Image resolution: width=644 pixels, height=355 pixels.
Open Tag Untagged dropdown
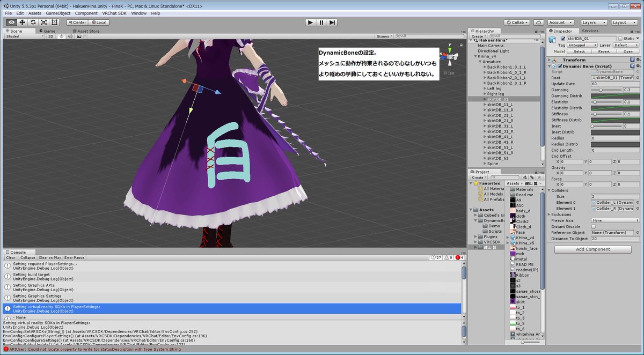[x=582, y=46]
